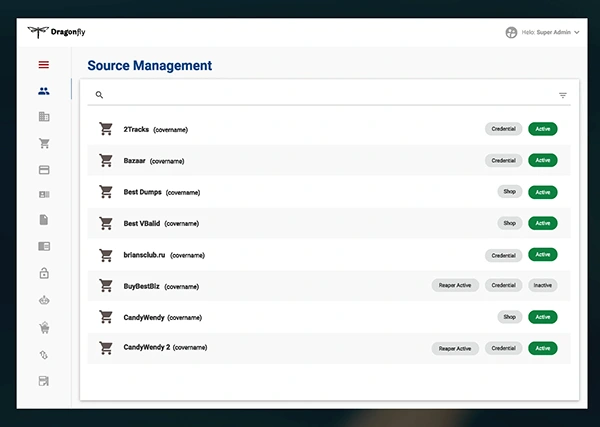Image resolution: width=600 pixels, height=427 pixels.
Task: Click the cart icon for Bazaar
Action: pos(106,160)
